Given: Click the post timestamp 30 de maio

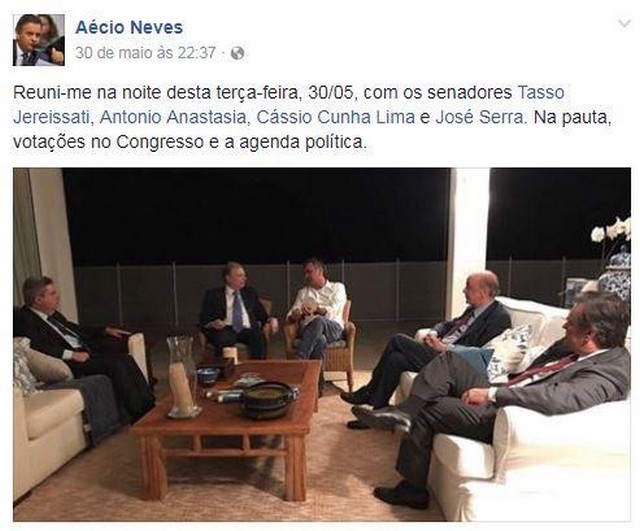Looking at the screenshot, I should click(145, 53).
